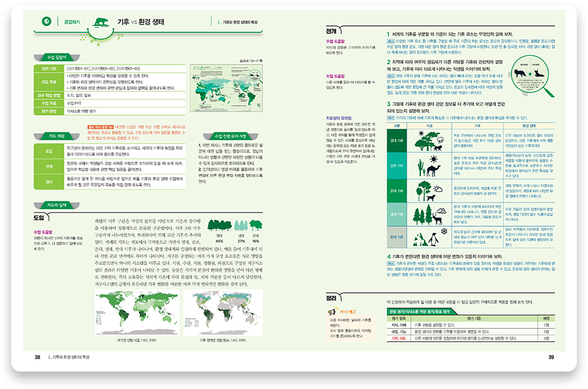This screenshot has width=588, height=389.
Task: Click the 한대 기후 row header cell
Action: pyautogui.click(x=397, y=237)
